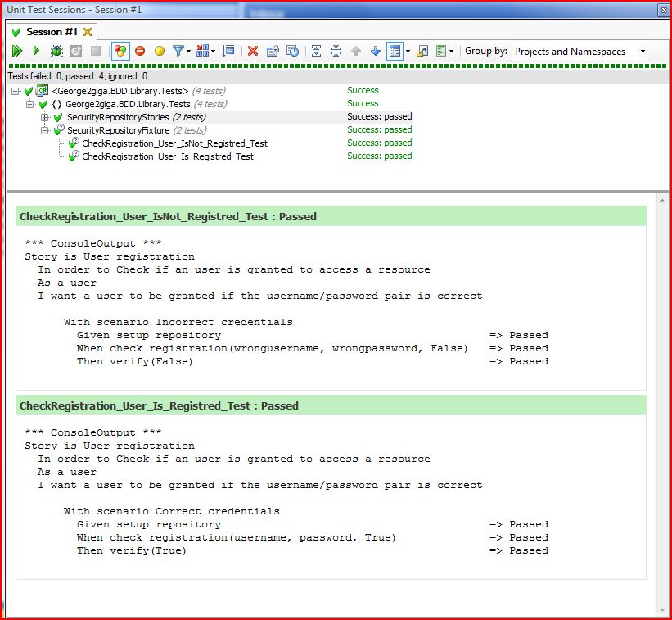The width and height of the screenshot is (672, 620).
Task: Click status icon beside SecurityRepositoryFixture
Action: (x=59, y=129)
